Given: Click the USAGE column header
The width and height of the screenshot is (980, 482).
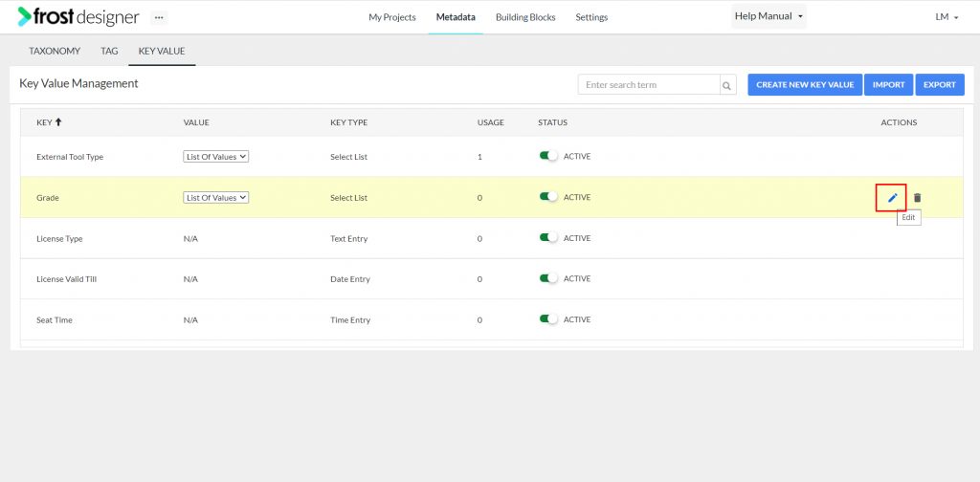Looking at the screenshot, I should click(491, 122).
